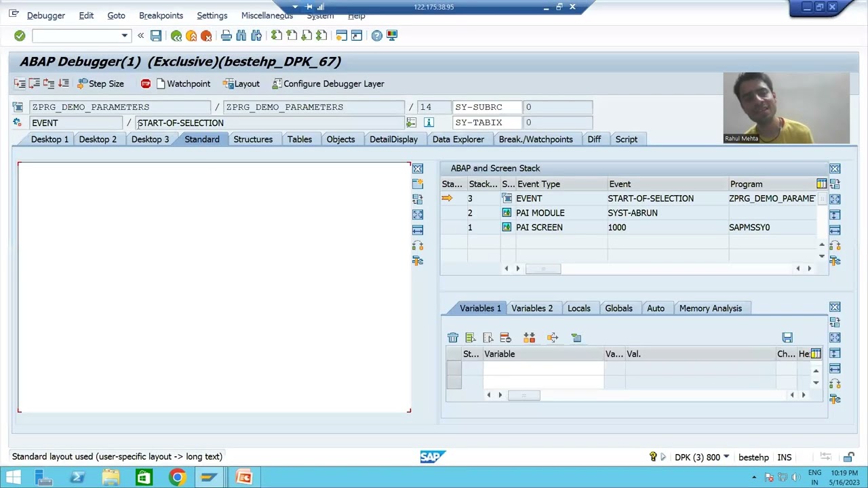Switch to Desktop 1 tab
Viewport: 868px width, 488px height.
50,139
